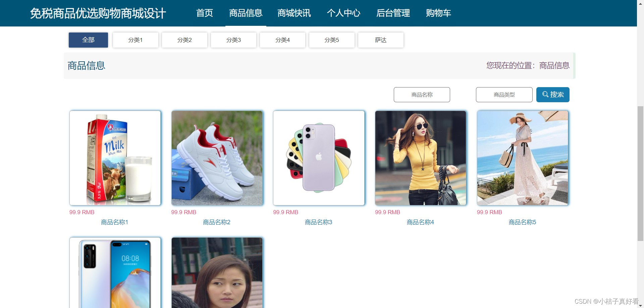The image size is (644, 308).
Task: Open the milk carton product image
Action: click(115, 158)
